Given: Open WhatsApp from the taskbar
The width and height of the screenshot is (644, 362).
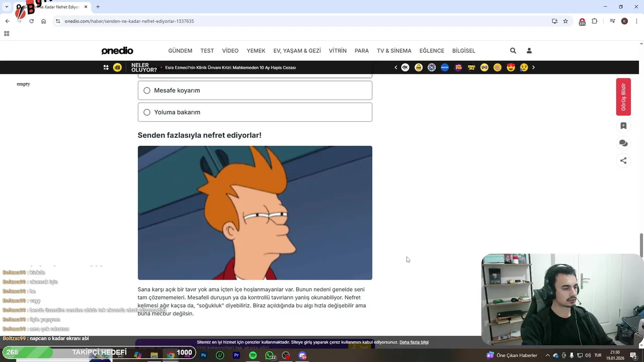Looking at the screenshot, I should pyautogui.click(x=270, y=355).
